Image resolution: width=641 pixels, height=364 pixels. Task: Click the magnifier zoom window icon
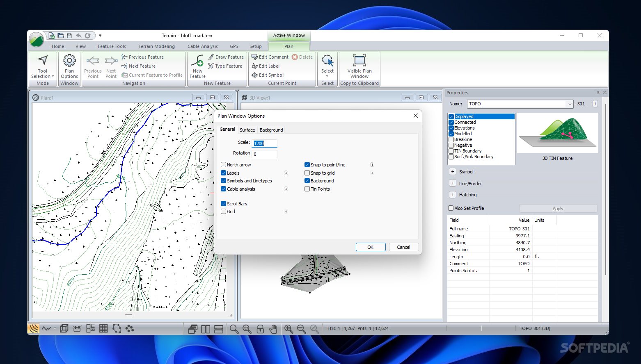click(234, 329)
